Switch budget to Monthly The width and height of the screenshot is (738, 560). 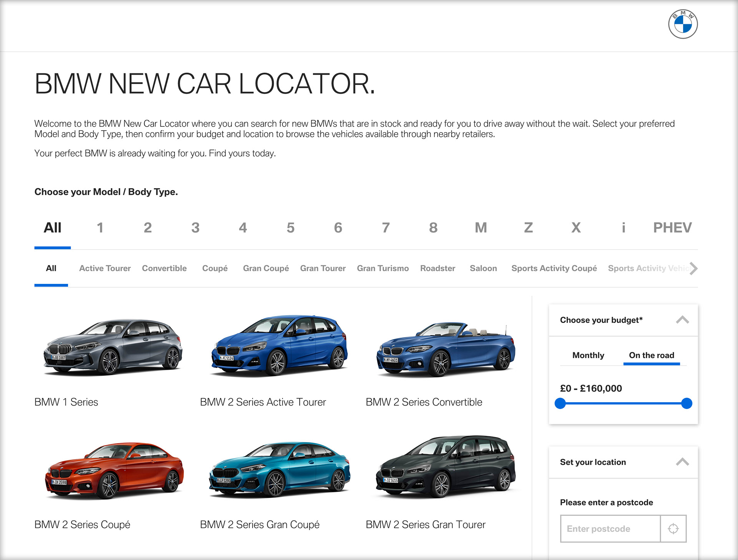[588, 355]
